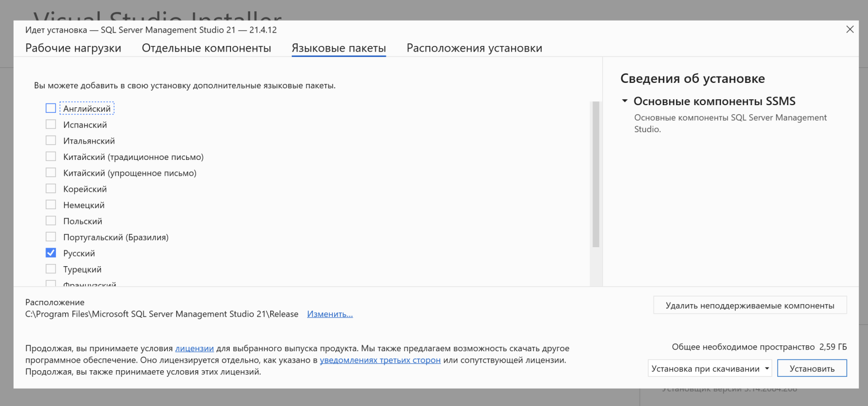The height and width of the screenshot is (406, 868).
Task: Open the Отдельные компоненты tab
Action: (206, 48)
